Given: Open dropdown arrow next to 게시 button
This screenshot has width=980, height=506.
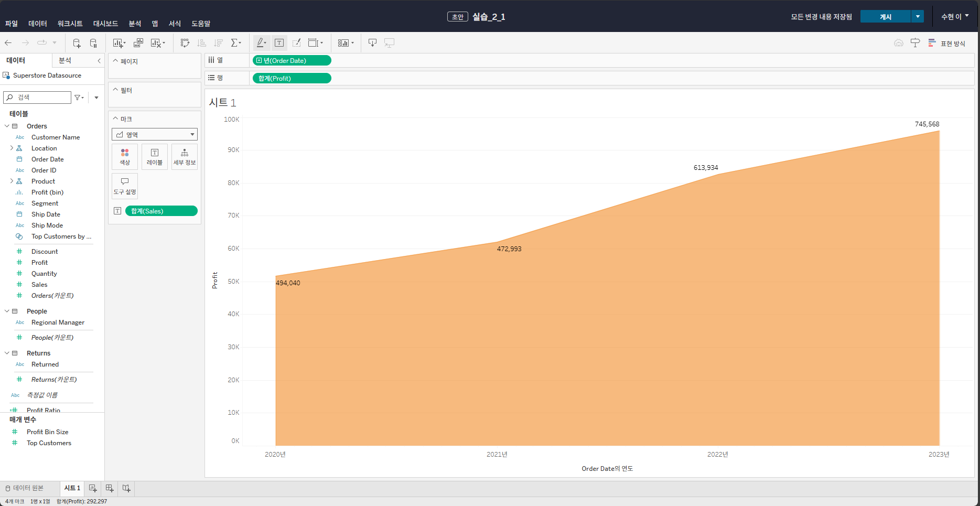Looking at the screenshot, I should coord(918,17).
